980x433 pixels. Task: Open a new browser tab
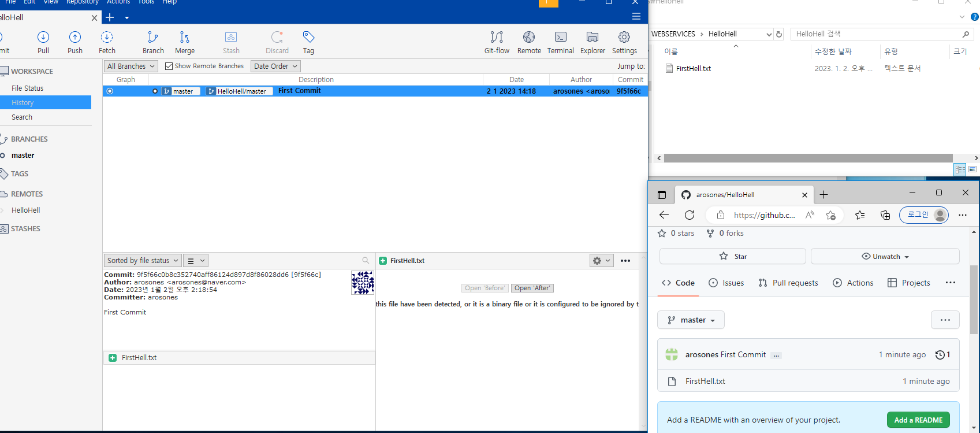pos(824,195)
